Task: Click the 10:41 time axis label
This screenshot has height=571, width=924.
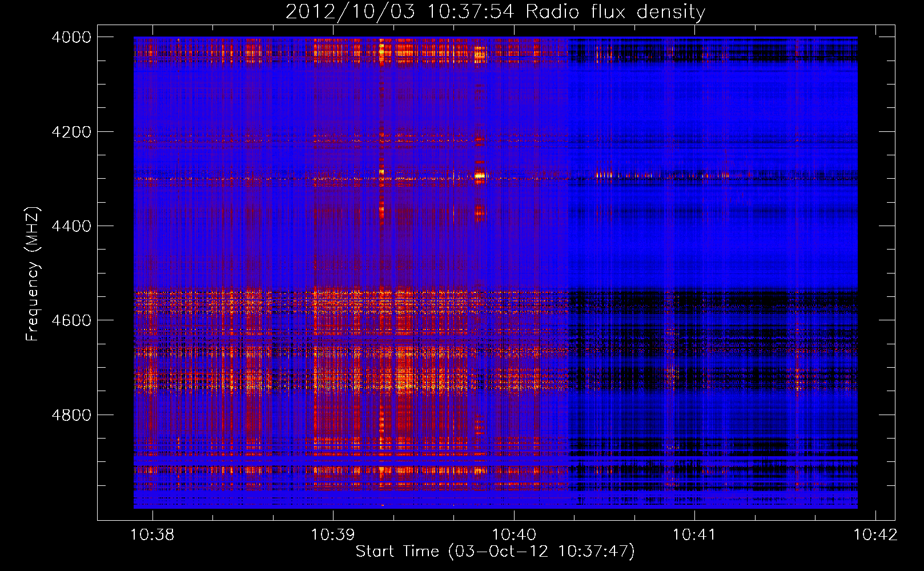Action: coord(694,534)
